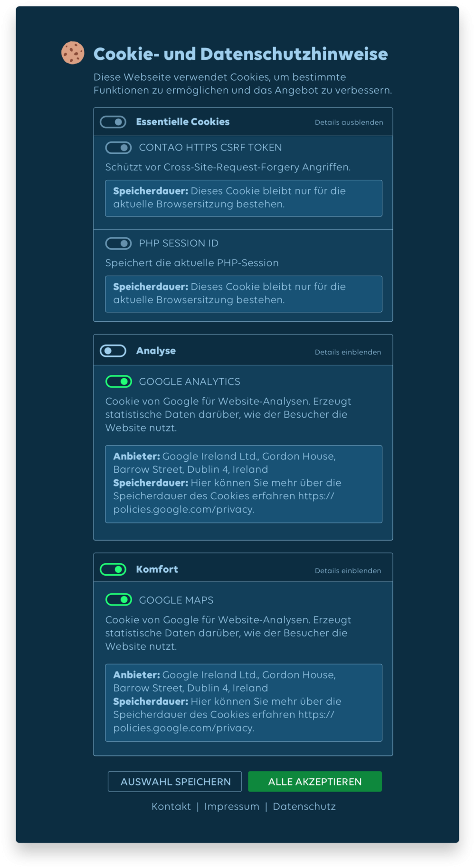Open the Kontakt link

click(171, 807)
